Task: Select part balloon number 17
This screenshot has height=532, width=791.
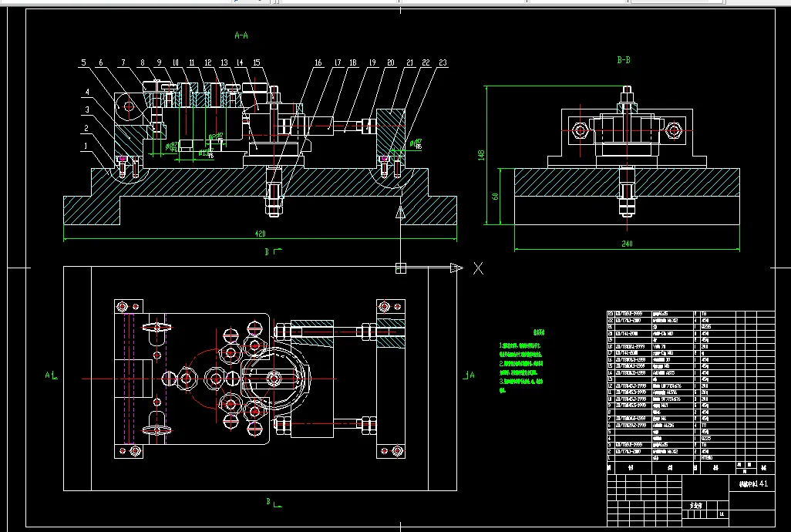Action: [x=338, y=62]
